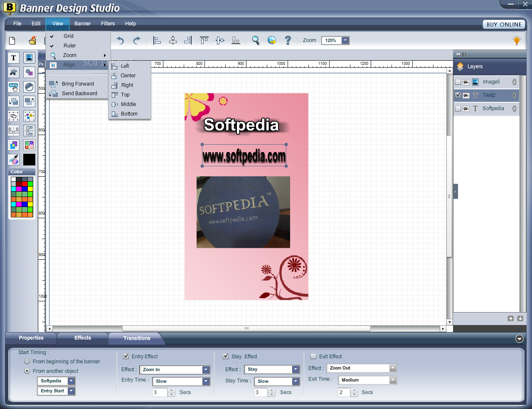532x409 pixels.
Task: Select From another object radio
Action: tap(27, 371)
